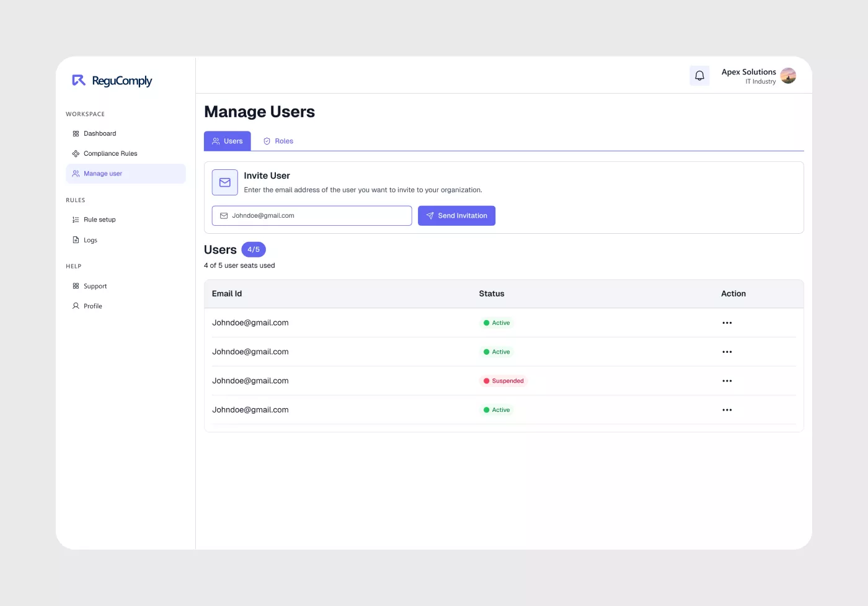Click the IT Industry label under account name

[760, 81]
